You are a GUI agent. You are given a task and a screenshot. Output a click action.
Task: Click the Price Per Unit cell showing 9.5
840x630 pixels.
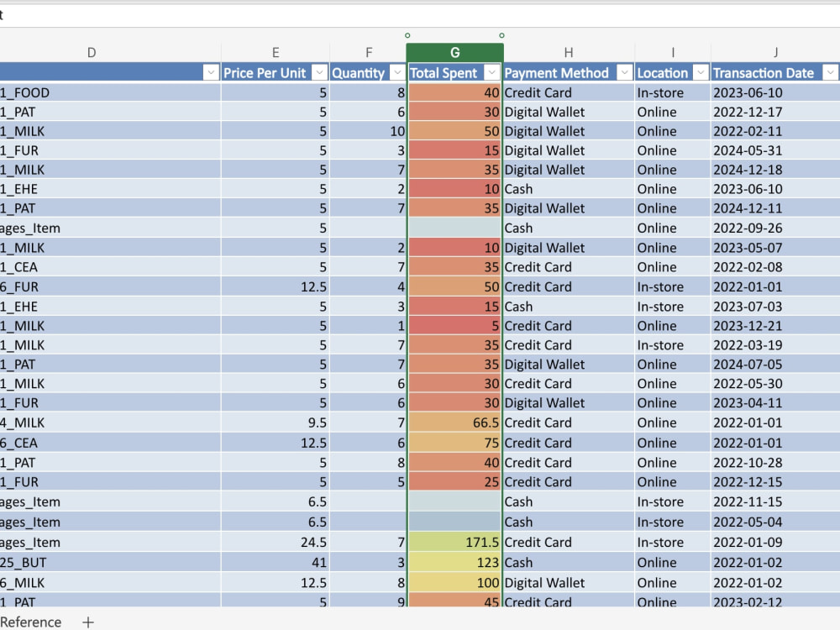point(276,423)
